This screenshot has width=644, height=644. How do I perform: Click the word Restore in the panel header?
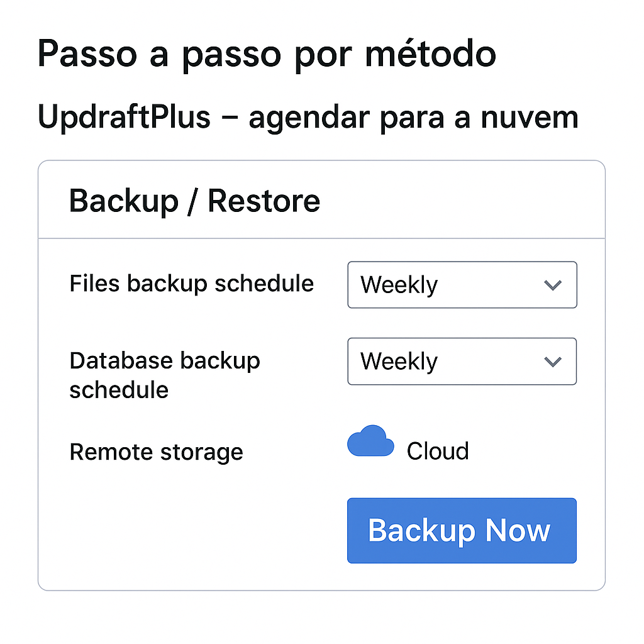point(264,201)
